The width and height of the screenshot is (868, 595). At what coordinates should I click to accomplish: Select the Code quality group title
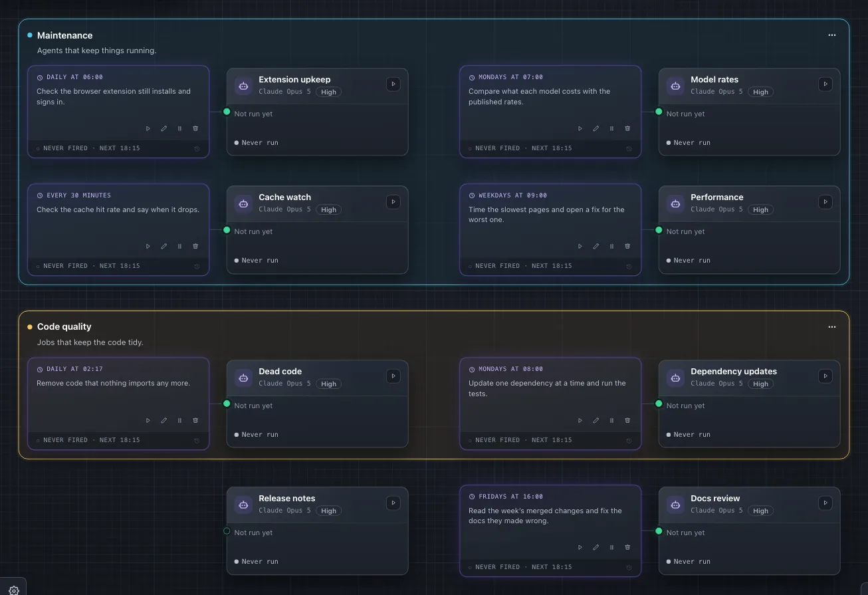tap(64, 326)
